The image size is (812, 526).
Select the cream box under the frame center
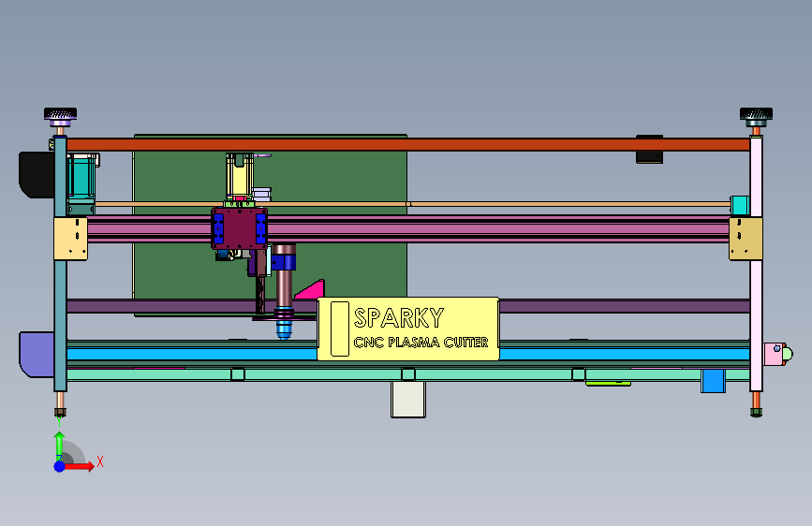[408, 399]
